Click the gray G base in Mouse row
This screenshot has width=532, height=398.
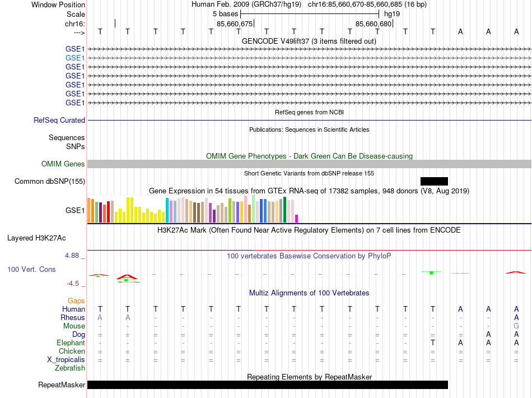pos(516,326)
